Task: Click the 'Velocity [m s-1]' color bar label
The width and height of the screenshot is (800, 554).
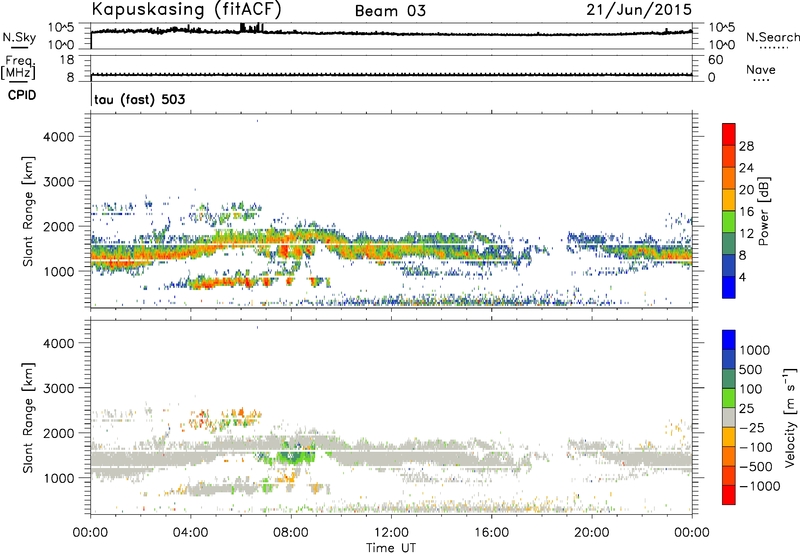Action: pyautogui.click(x=790, y=417)
